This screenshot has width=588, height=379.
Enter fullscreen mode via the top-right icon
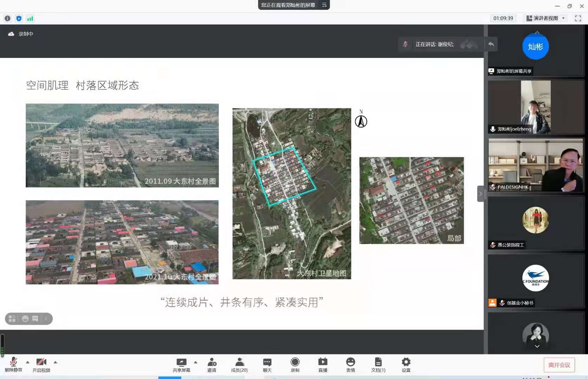click(x=578, y=18)
